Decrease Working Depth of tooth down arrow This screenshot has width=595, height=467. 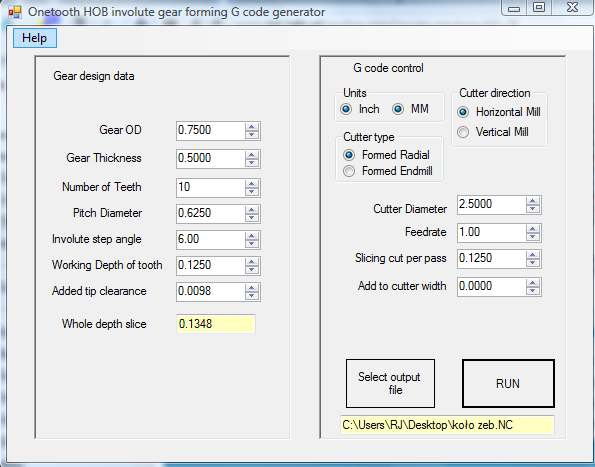point(252,270)
